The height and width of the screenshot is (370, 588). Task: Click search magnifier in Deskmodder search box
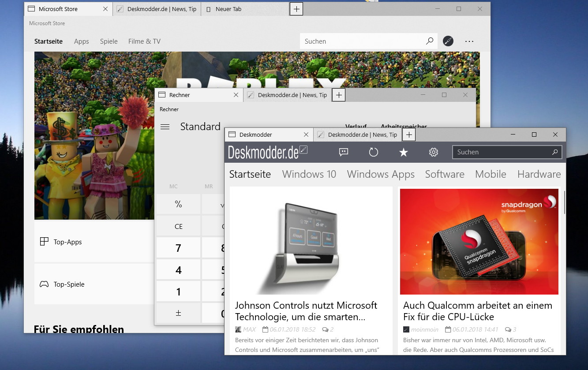[555, 152]
